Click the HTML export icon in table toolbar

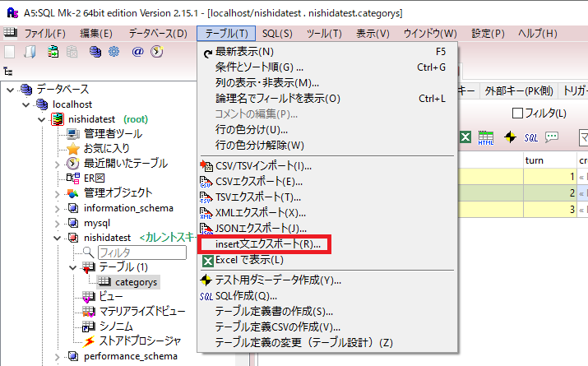click(x=486, y=138)
